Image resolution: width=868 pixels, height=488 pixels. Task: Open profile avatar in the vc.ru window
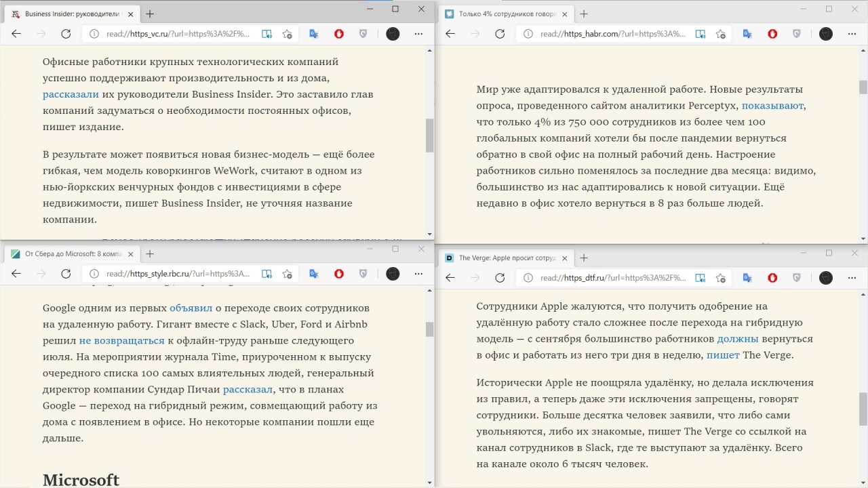point(393,34)
